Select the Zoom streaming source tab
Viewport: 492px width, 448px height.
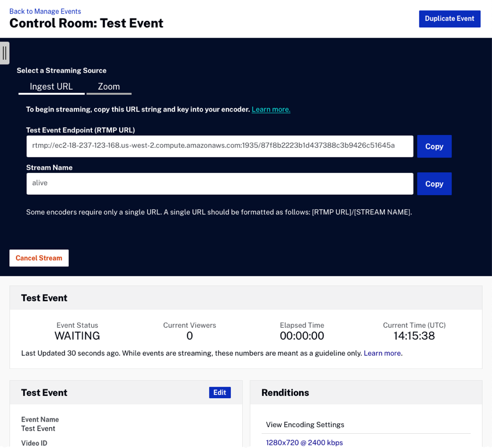point(109,86)
